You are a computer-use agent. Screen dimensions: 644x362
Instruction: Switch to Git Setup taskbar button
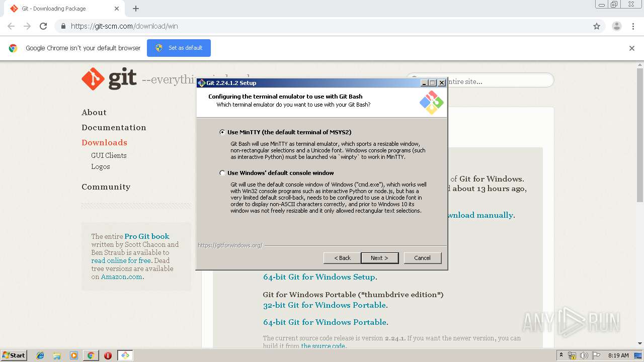coord(125,355)
